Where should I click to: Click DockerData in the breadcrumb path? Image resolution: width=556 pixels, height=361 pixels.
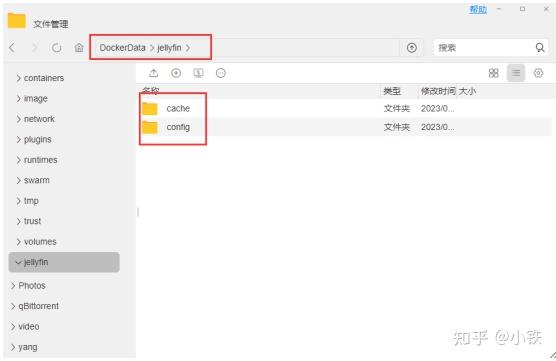[122, 48]
